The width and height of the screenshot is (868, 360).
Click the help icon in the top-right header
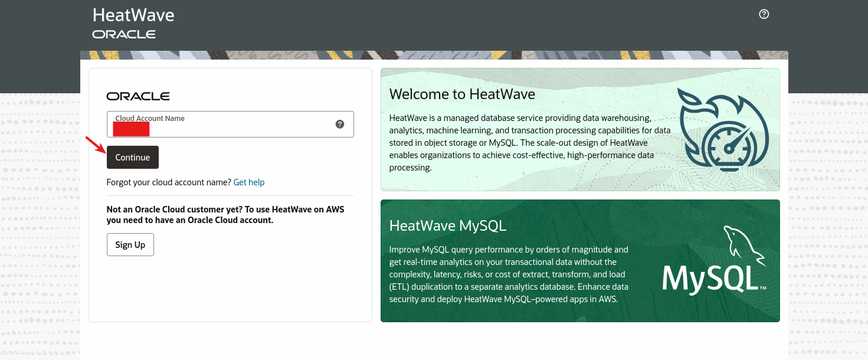coord(764,14)
